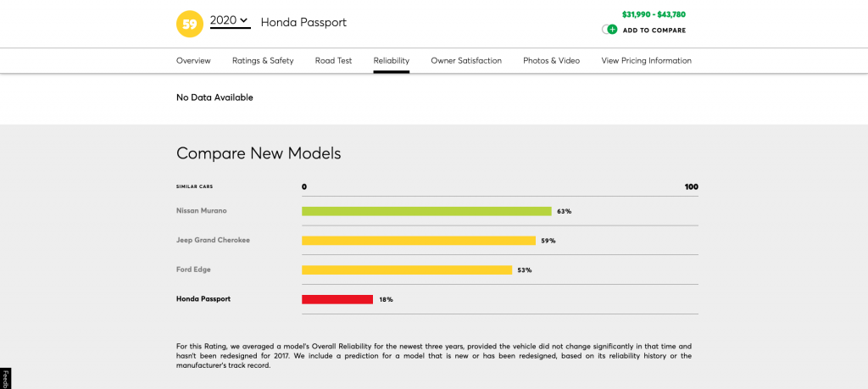This screenshot has height=389, width=868.
Task: Click View Pricing Information
Action: tap(646, 61)
